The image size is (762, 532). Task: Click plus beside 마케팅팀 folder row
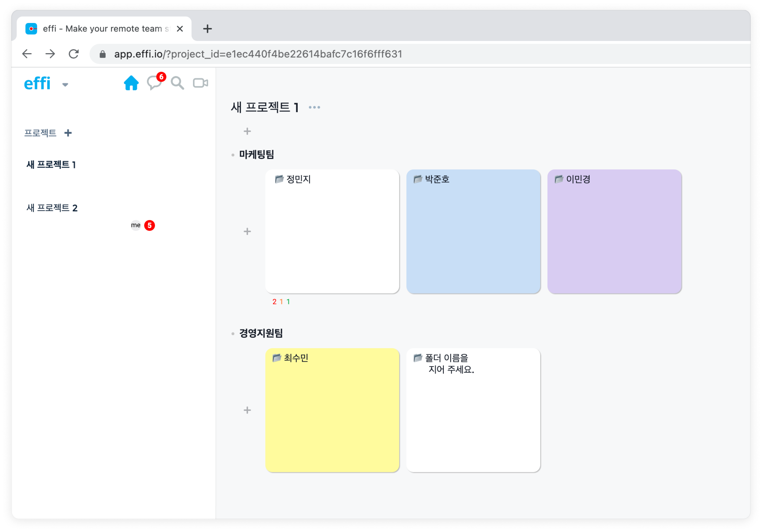tap(247, 231)
